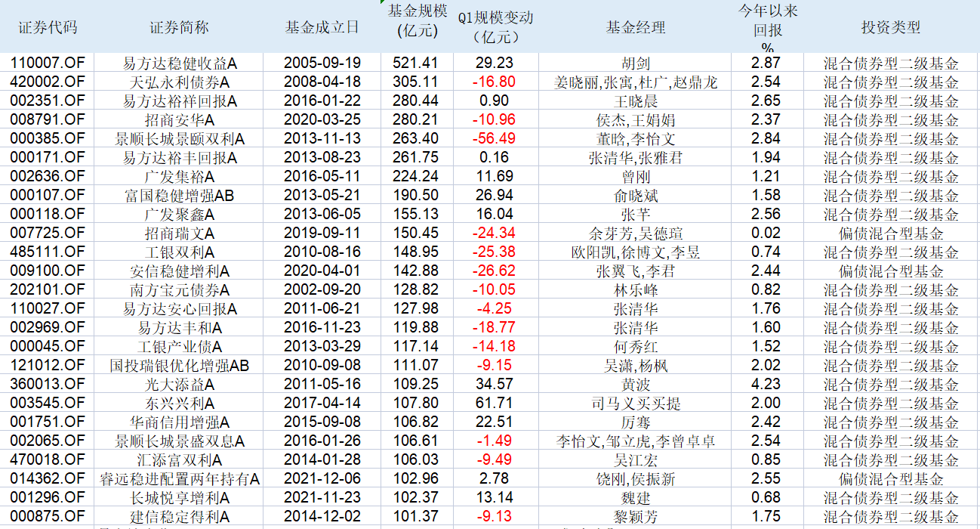Select return value 2.87
Screen dimensions: 980x529
pyautogui.click(x=766, y=63)
